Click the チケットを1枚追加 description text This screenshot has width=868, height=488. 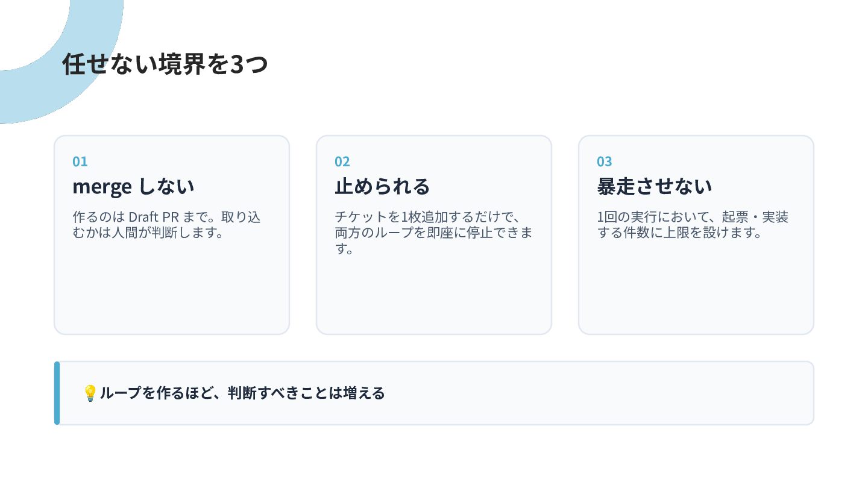pos(433,233)
